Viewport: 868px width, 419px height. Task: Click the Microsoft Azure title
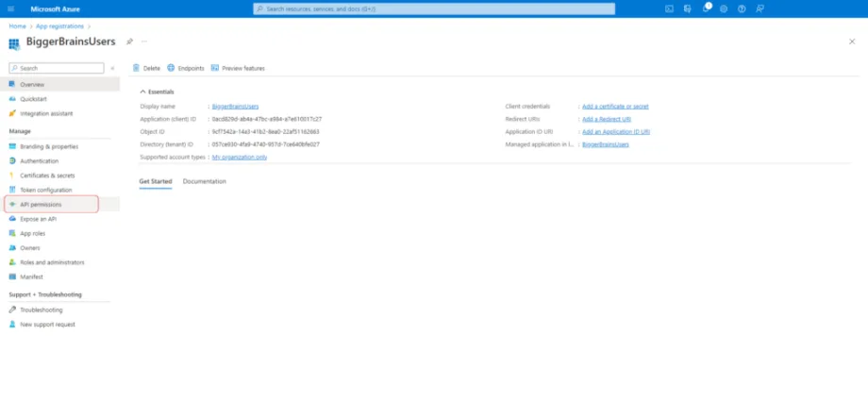pyautogui.click(x=56, y=8)
